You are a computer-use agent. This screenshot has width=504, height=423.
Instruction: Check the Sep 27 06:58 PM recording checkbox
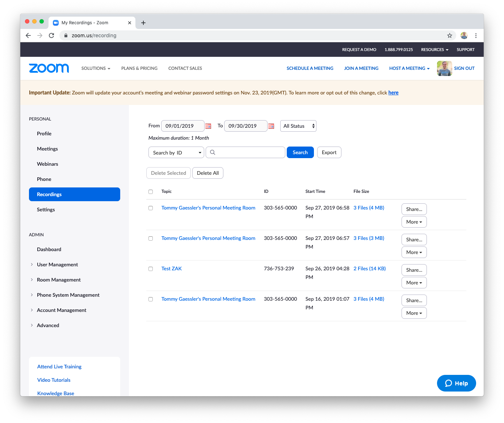pyautogui.click(x=151, y=208)
